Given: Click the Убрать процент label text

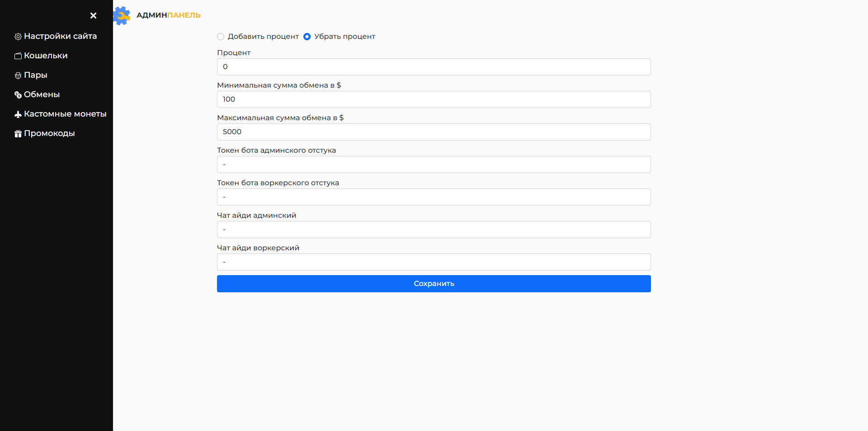Looking at the screenshot, I should click(344, 37).
